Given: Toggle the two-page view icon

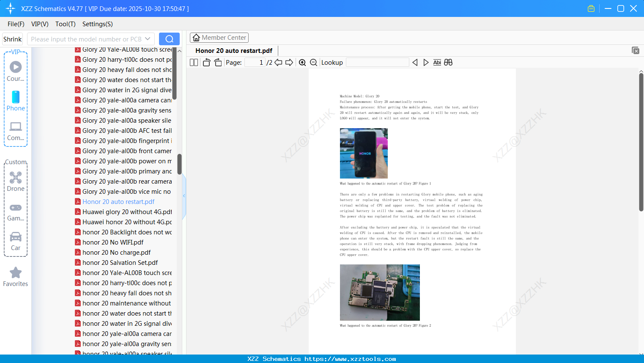Looking at the screenshot, I should point(194,62).
